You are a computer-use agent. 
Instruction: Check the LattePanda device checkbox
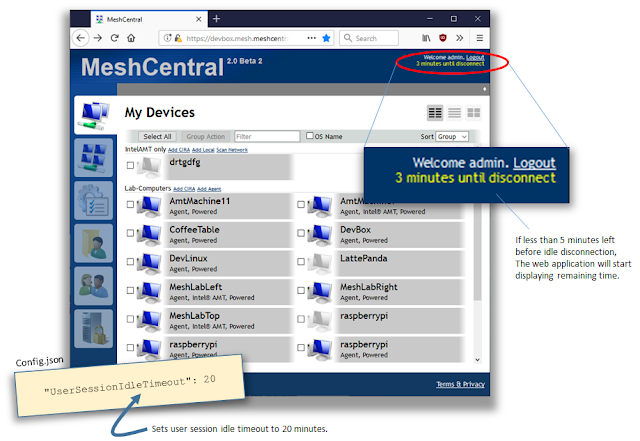(x=301, y=261)
